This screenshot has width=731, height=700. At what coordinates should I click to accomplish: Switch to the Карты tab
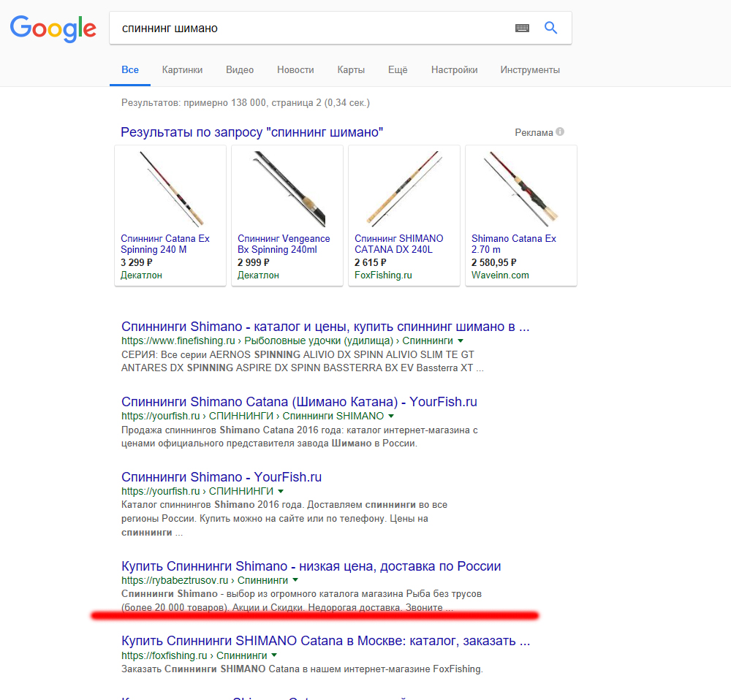[x=351, y=70]
